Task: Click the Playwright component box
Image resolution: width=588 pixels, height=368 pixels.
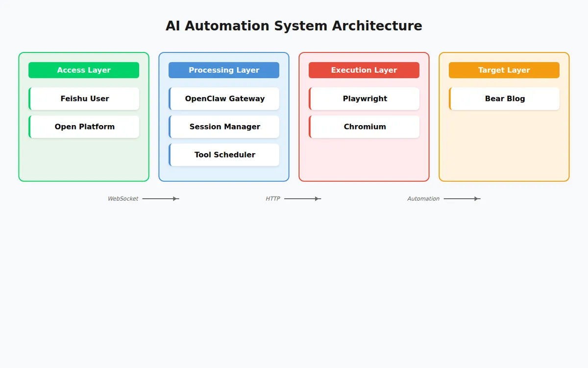Action: (365, 99)
